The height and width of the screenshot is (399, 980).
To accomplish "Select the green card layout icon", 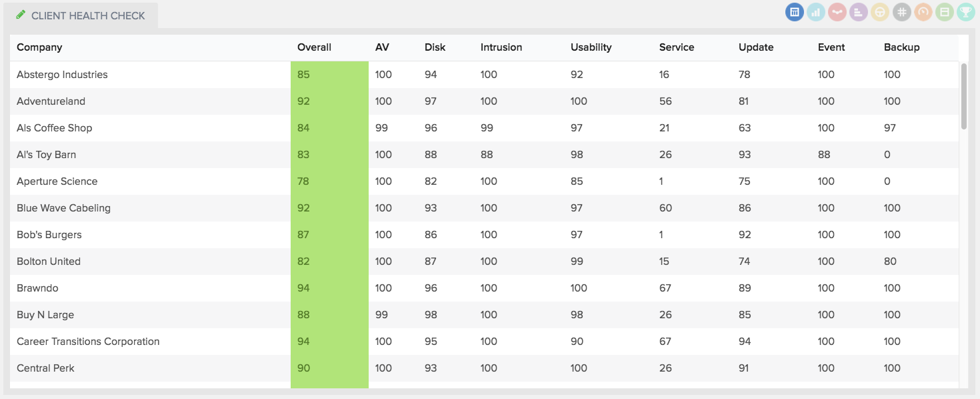I will point(944,12).
